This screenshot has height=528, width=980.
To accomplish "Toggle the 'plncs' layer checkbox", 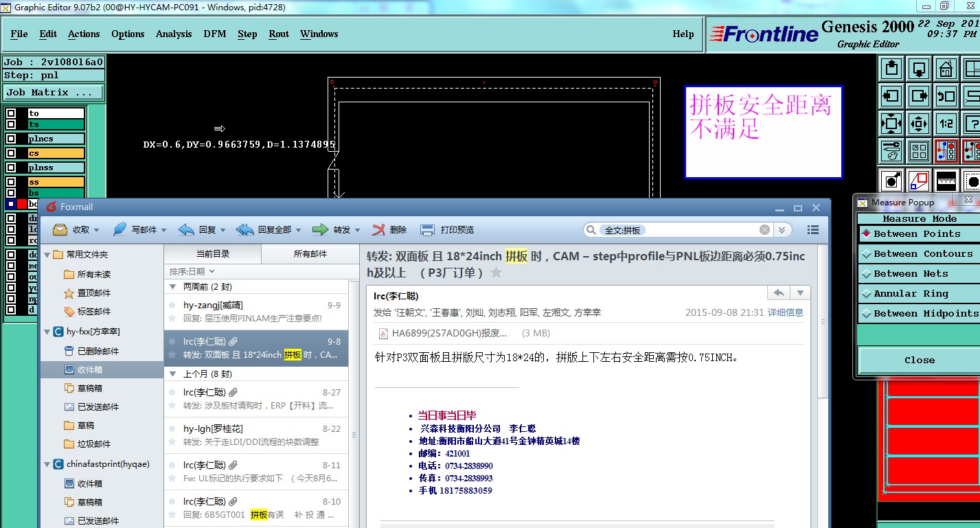I will click(x=10, y=139).
